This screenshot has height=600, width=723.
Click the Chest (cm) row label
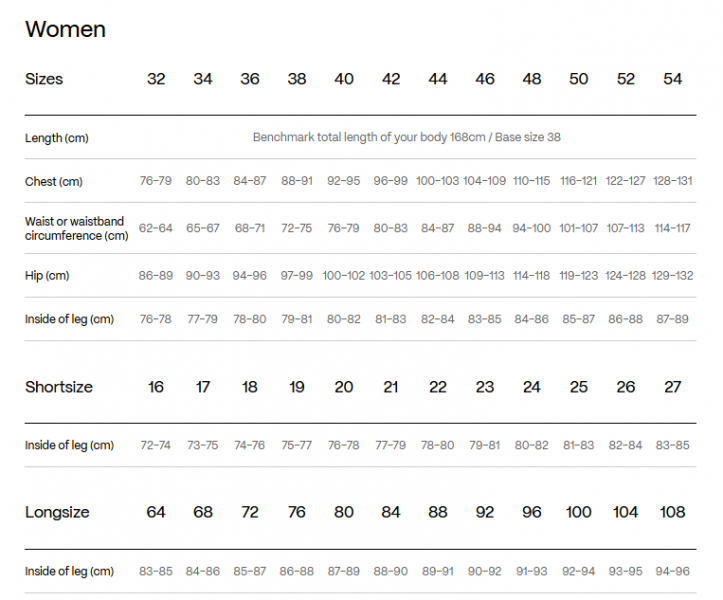[x=54, y=181]
